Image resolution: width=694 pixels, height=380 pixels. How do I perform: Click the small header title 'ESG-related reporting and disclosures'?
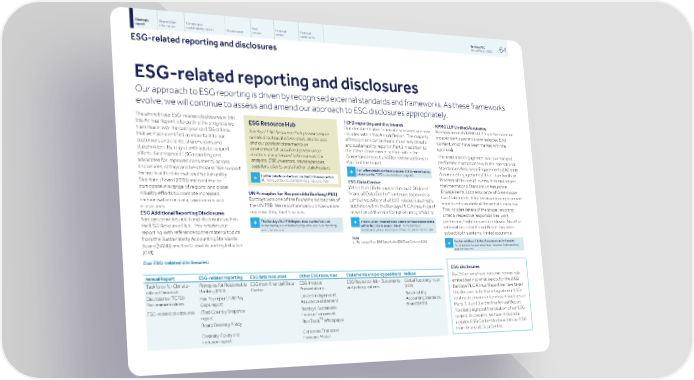(x=204, y=42)
